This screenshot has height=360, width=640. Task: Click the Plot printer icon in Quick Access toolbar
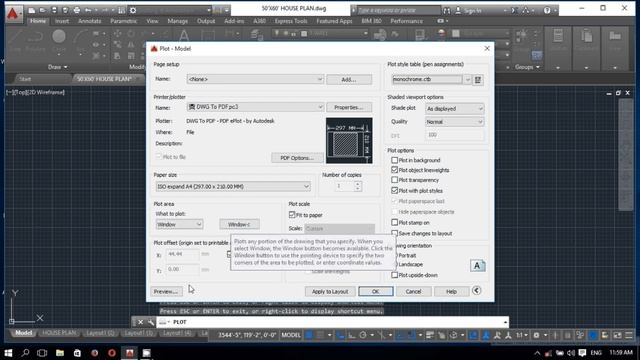[76, 10]
